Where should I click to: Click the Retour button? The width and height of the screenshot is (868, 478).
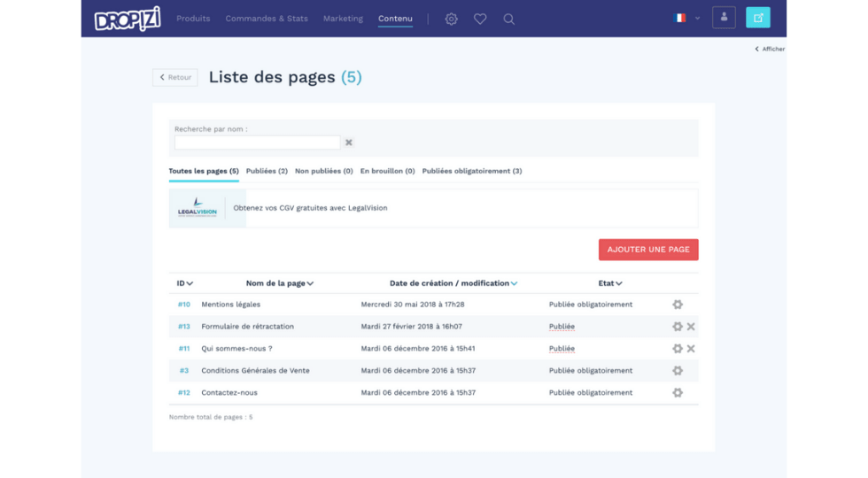(175, 78)
